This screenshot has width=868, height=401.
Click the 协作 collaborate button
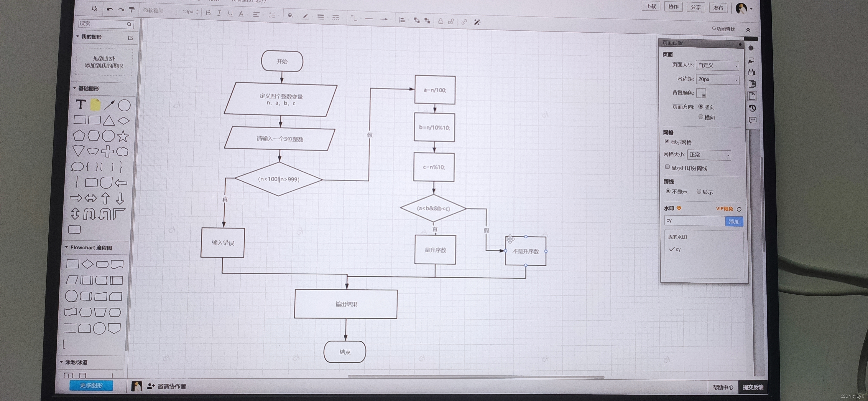pyautogui.click(x=673, y=7)
